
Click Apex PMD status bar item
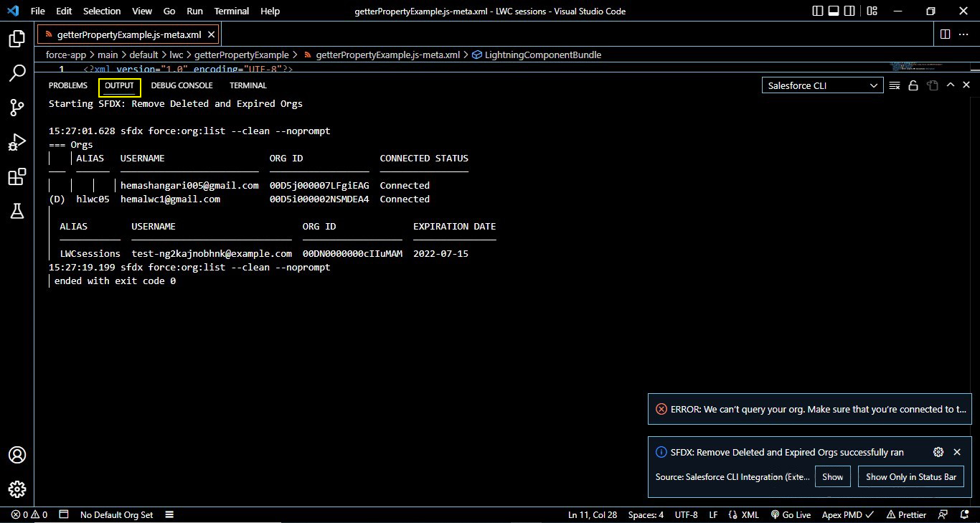pos(847,515)
